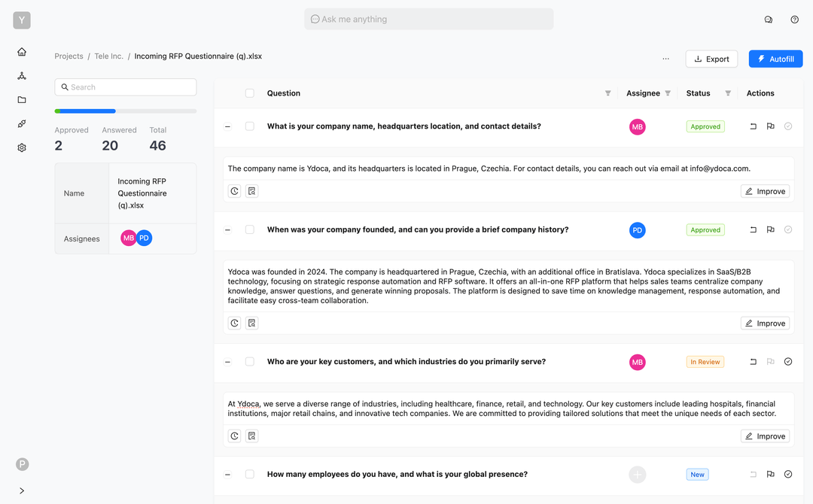Check the box for the company founded question
The image size is (813, 504).
coord(250,230)
